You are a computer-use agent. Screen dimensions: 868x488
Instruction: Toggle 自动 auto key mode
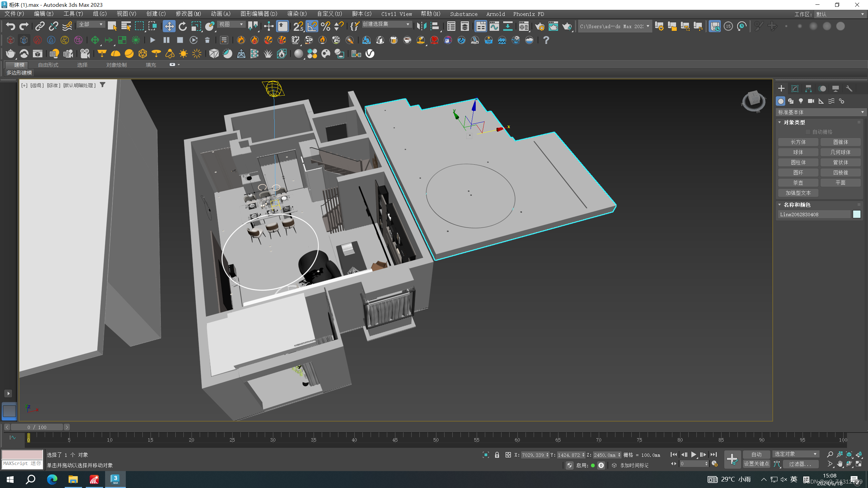[x=756, y=454]
